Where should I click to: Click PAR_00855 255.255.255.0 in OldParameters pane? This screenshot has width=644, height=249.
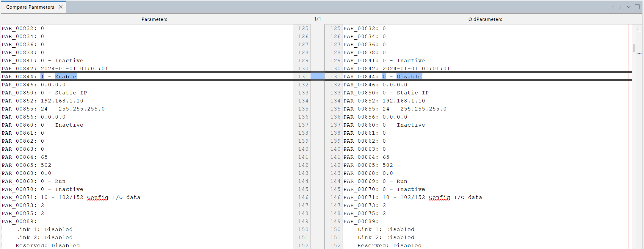[395, 109]
